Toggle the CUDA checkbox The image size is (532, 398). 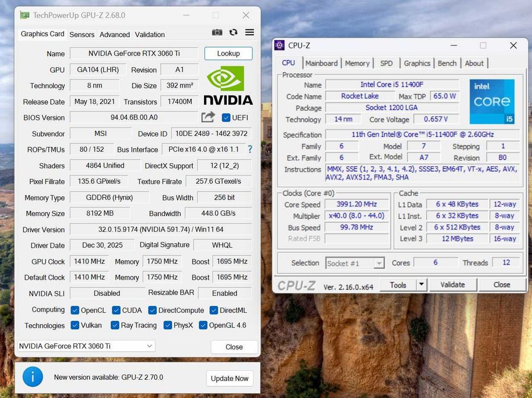click(x=116, y=310)
